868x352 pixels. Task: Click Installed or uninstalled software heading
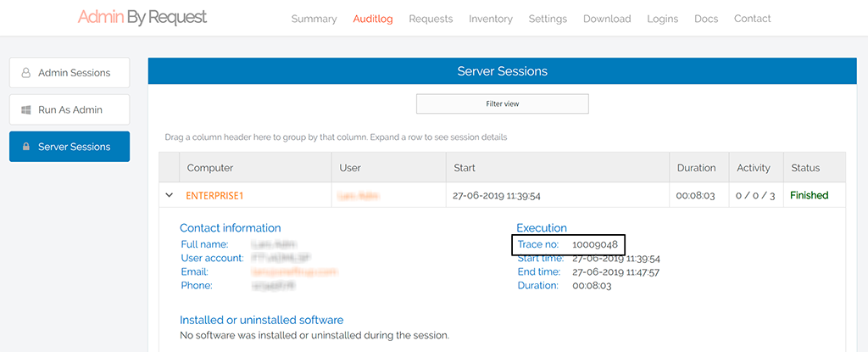[x=261, y=320]
